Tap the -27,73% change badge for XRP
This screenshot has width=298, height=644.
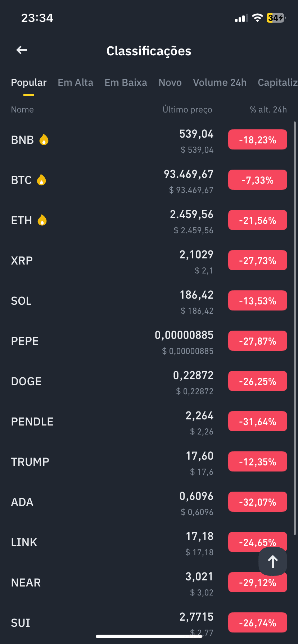[258, 260]
